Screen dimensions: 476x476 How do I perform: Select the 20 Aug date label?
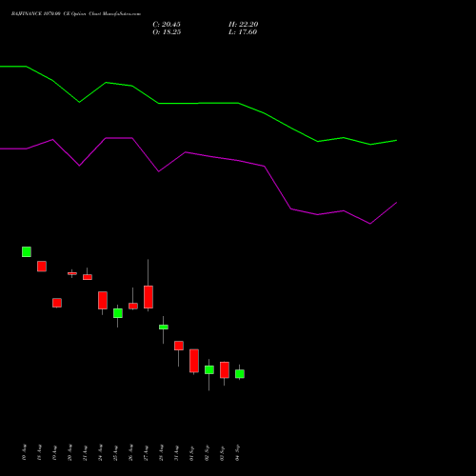pyautogui.click(x=69, y=452)
